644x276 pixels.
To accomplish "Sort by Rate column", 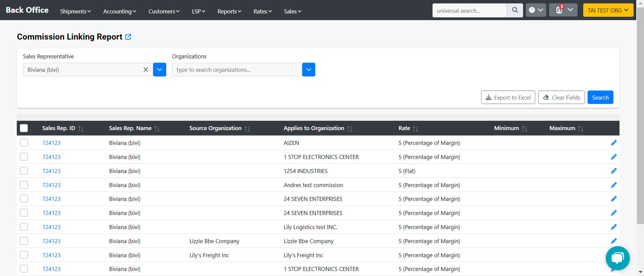I will 416,129.
